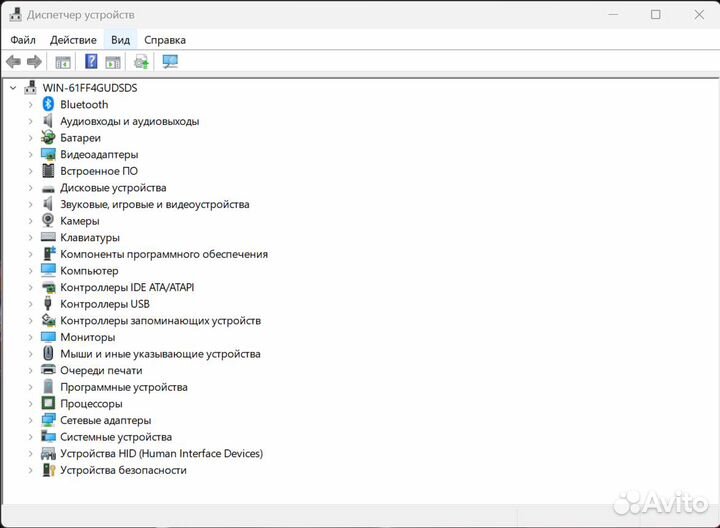Screen dimensions: 720x528
Task: Open the Файл menu
Action: click(23, 40)
